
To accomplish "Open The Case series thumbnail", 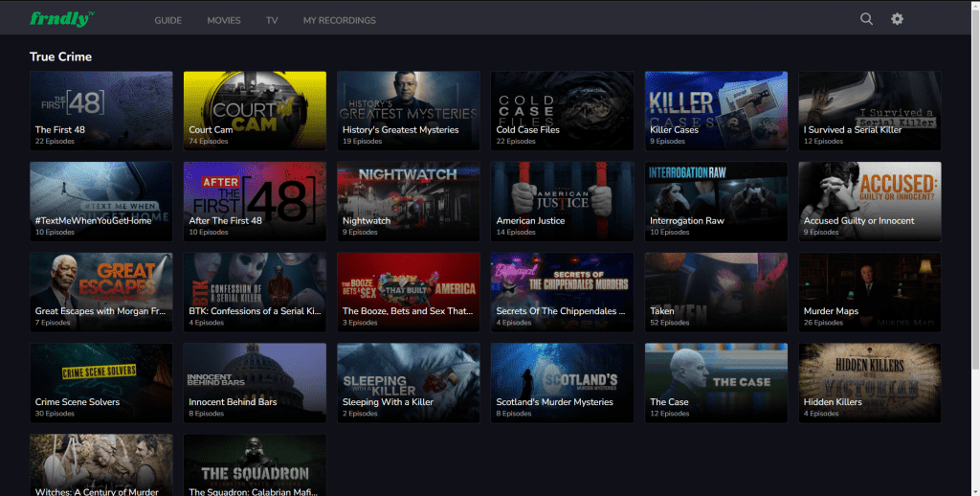I will 716,383.
